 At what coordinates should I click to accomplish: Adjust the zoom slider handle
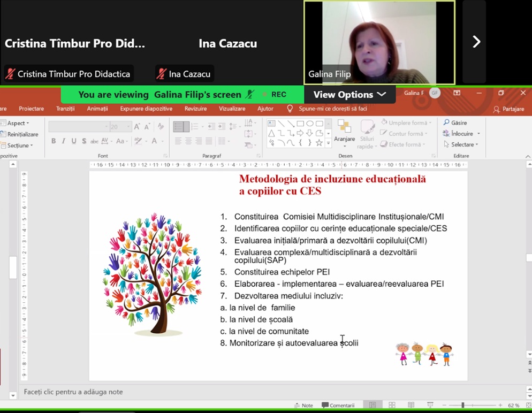(x=462, y=406)
